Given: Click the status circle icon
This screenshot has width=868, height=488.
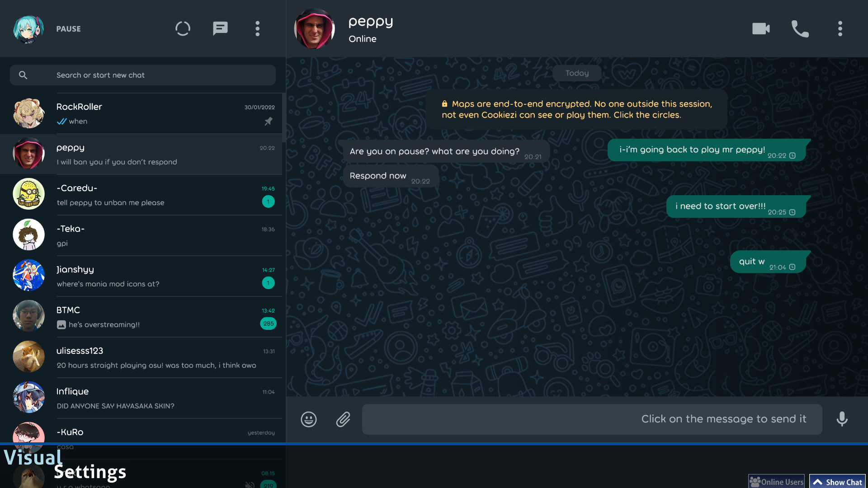Looking at the screenshot, I should 183,28.
